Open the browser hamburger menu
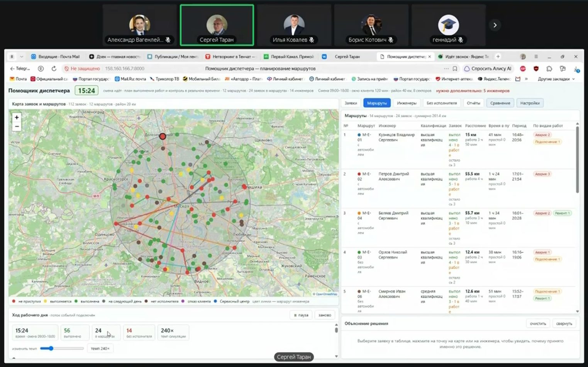Viewport: 588px width, 367px height. tap(536, 56)
